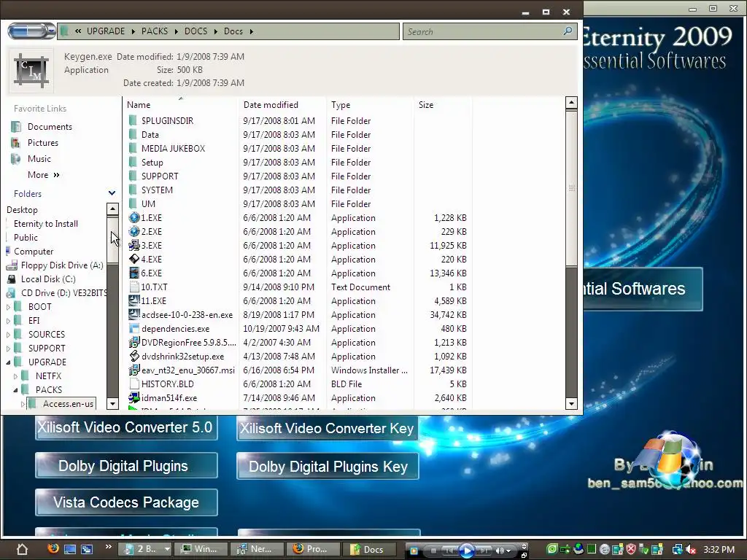
Task: Click DOCS in the address breadcrumb
Action: coord(196,31)
